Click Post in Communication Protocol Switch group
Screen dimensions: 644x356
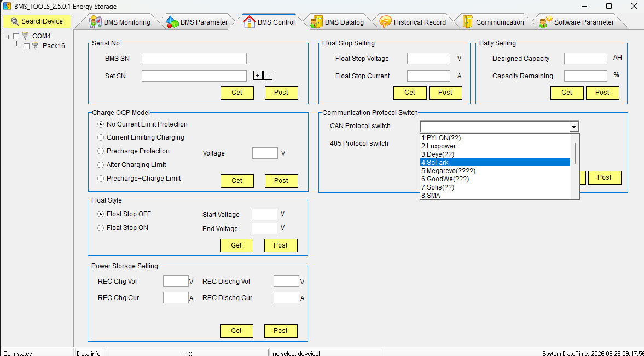(x=605, y=177)
